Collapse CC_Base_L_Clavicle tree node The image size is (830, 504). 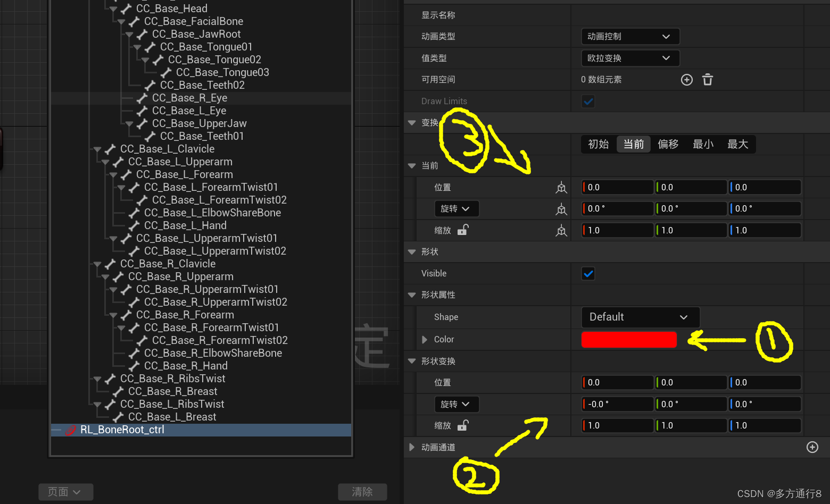97,149
